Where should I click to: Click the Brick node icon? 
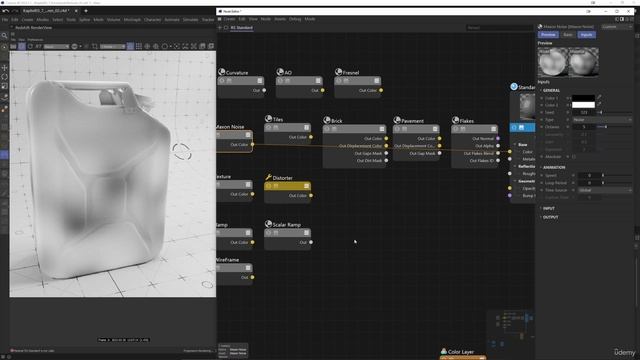(x=327, y=120)
